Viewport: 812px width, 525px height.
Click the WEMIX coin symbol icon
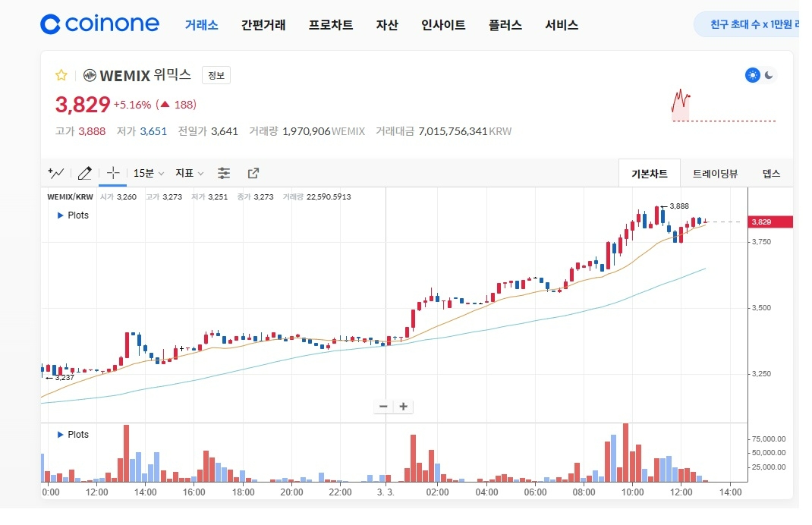[x=90, y=76]
